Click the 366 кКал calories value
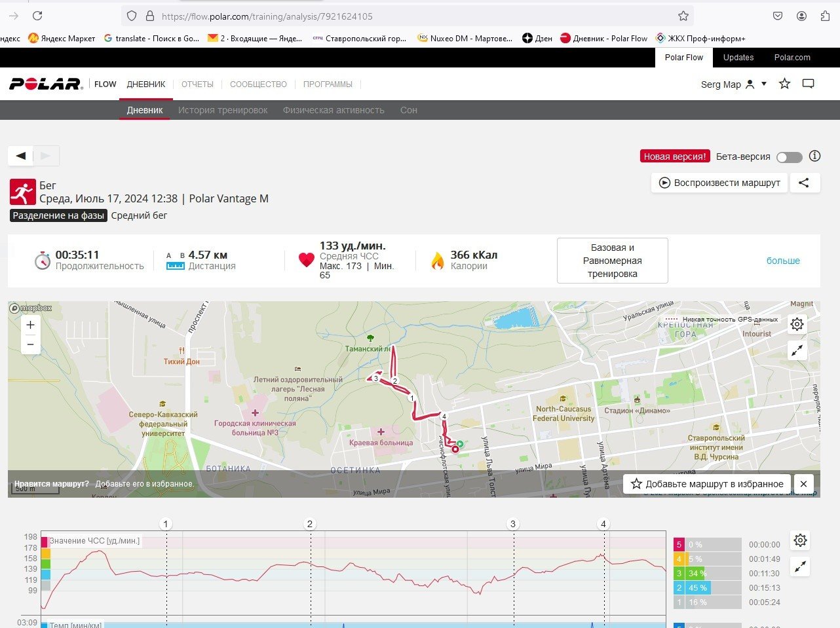This screenshot has height=628, width=840. 474,255
